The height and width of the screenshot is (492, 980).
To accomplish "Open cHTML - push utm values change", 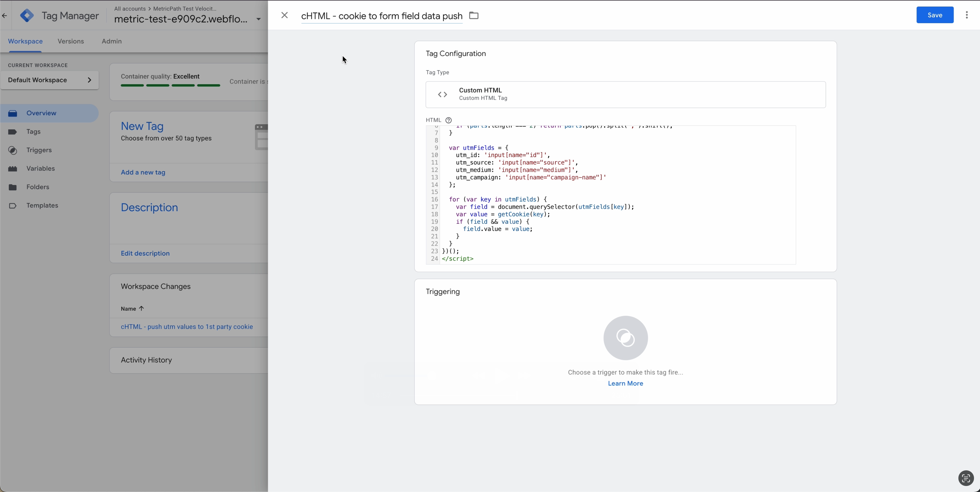I will [x=187, y=327].
